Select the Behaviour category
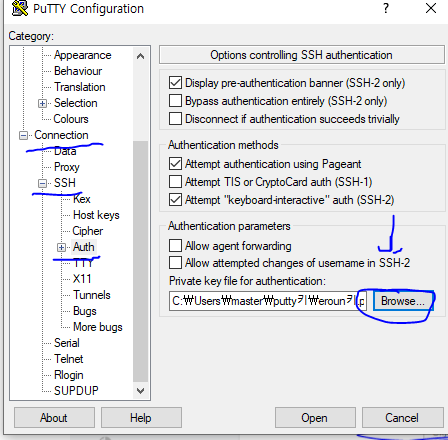The image size is (448, 440). [x=78, y=71]
